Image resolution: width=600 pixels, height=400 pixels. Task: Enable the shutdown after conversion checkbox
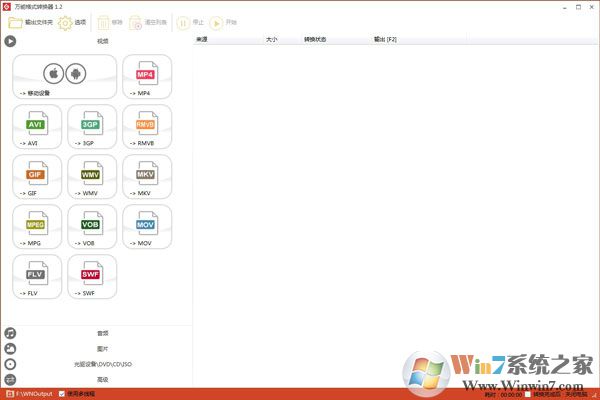pos(528,394)
